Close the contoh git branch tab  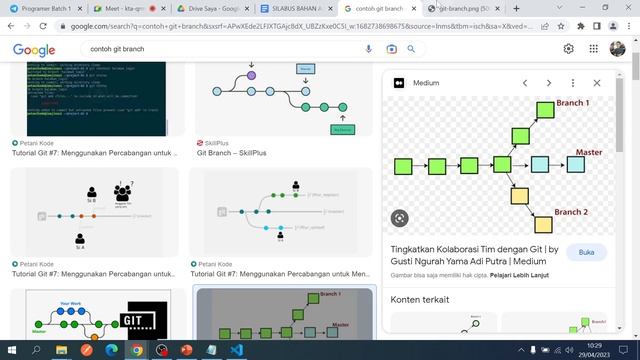tap(414, 8)
